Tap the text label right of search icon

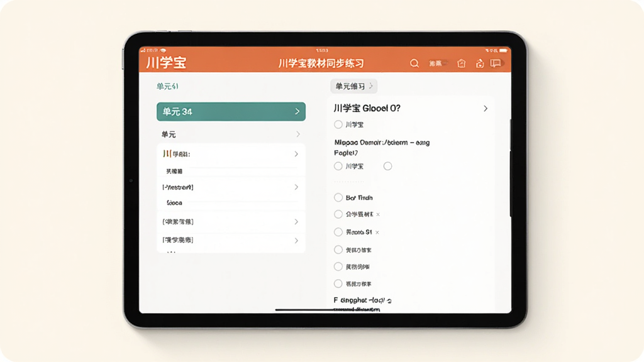(436, 63)
